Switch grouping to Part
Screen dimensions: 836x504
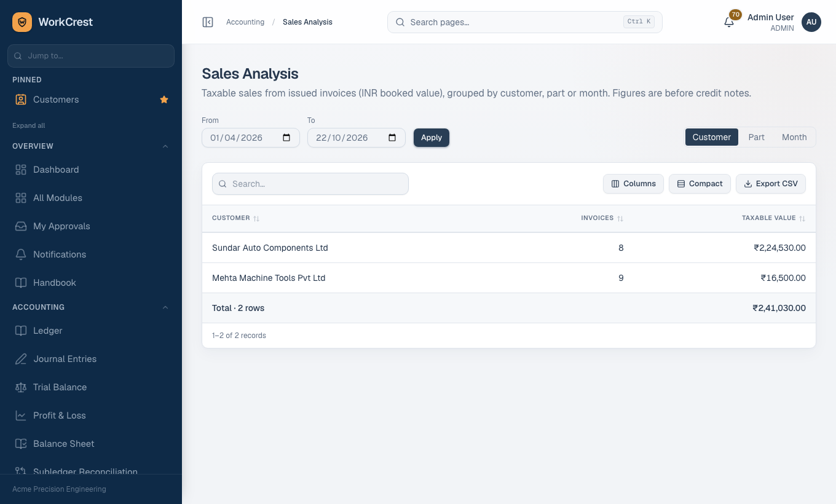coord(756,137)
